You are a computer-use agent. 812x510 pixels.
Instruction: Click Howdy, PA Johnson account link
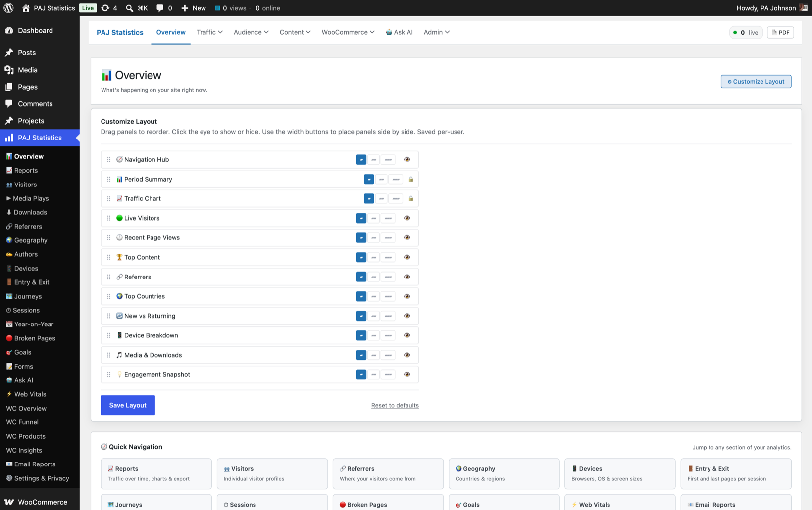coord(772,8)
